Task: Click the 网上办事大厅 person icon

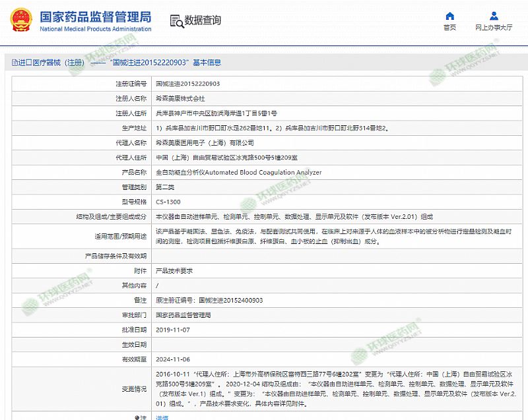Action: [494, 16]
